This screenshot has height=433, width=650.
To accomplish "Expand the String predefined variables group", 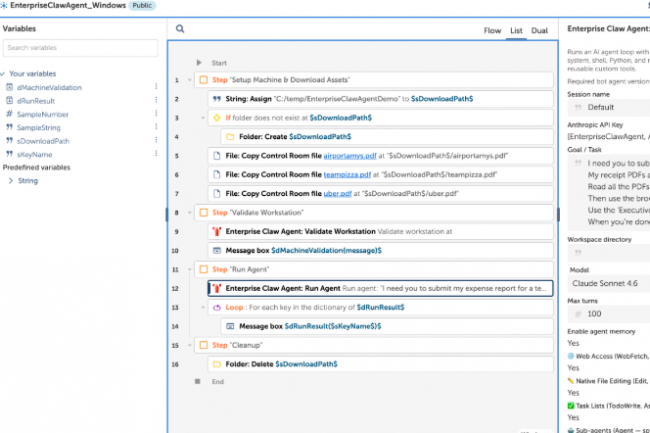I will [11, 181].
